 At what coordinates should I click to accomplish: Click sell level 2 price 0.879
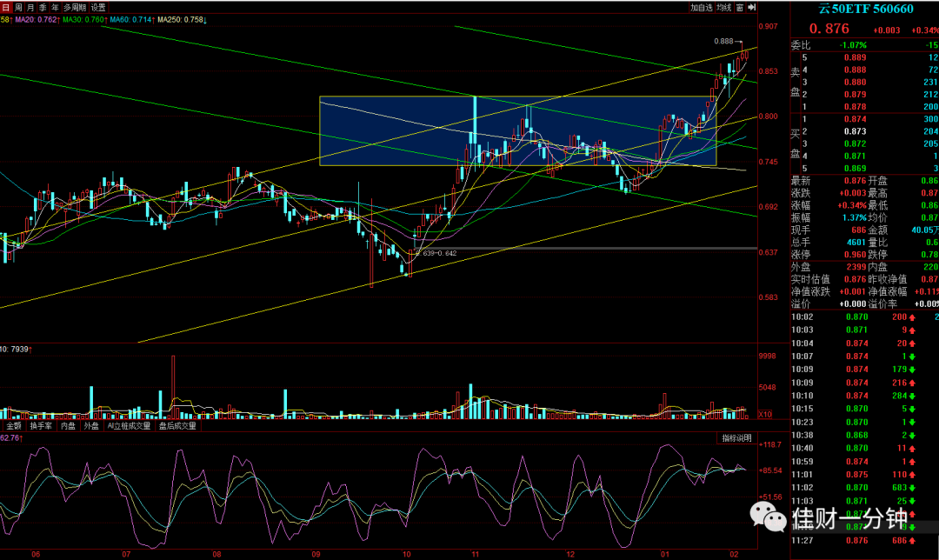click(856, 95)
